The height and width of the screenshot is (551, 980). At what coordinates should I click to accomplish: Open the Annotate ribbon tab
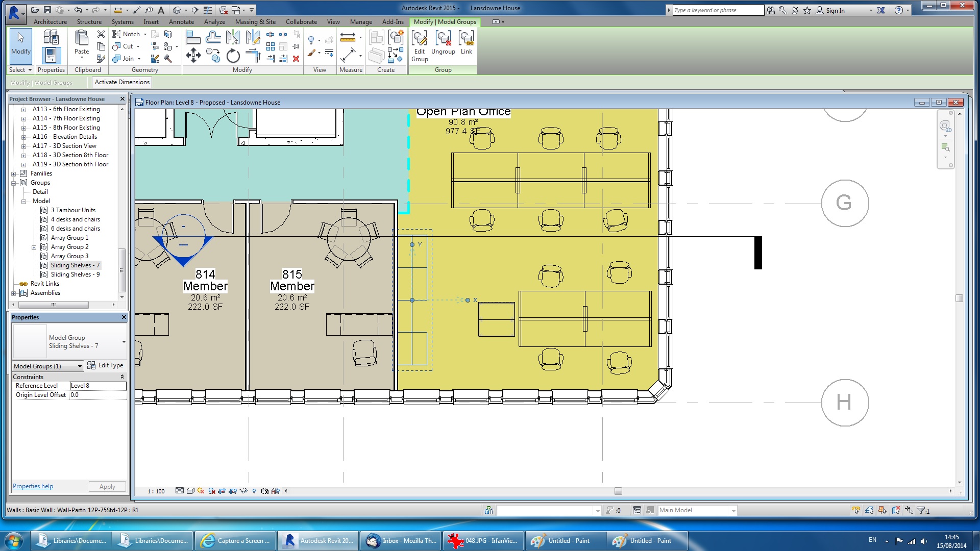(181, 22)
